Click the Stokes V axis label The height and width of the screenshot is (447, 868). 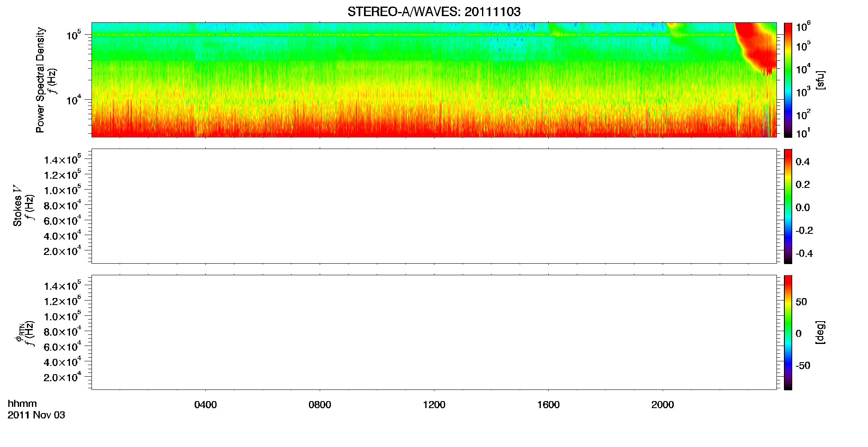17,206
